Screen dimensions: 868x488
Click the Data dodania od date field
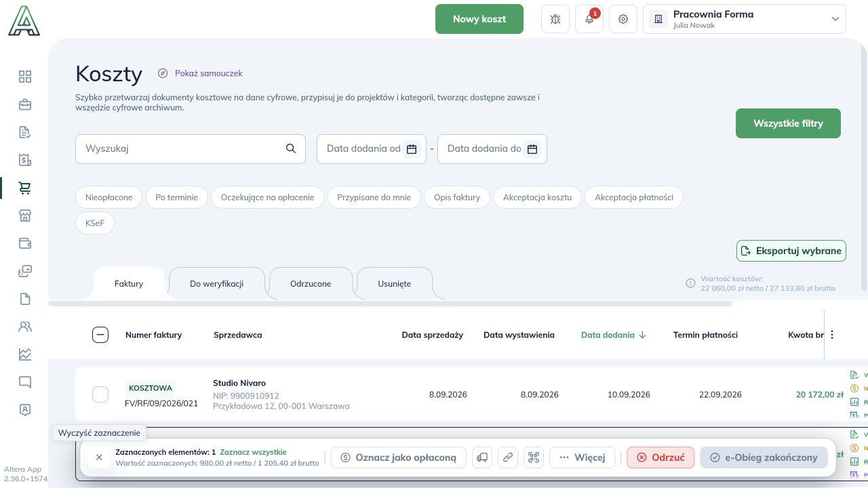(372, 149)
